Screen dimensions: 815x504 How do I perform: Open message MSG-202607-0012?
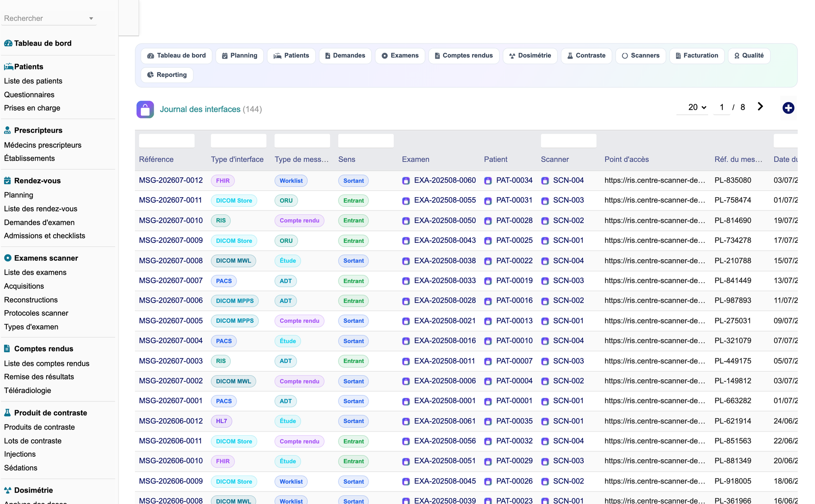point(171,180)
